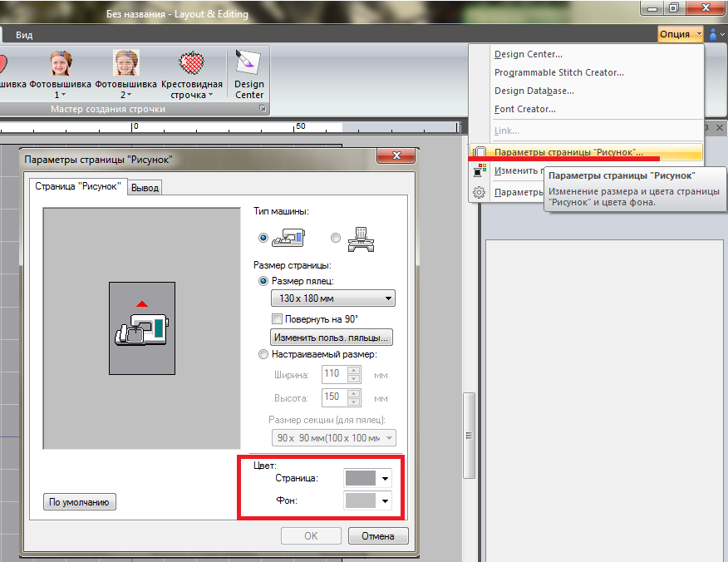This screenshot has height=562, width=728.
Task: Restore down the Layout & Editing window
Action: [675, 7]
